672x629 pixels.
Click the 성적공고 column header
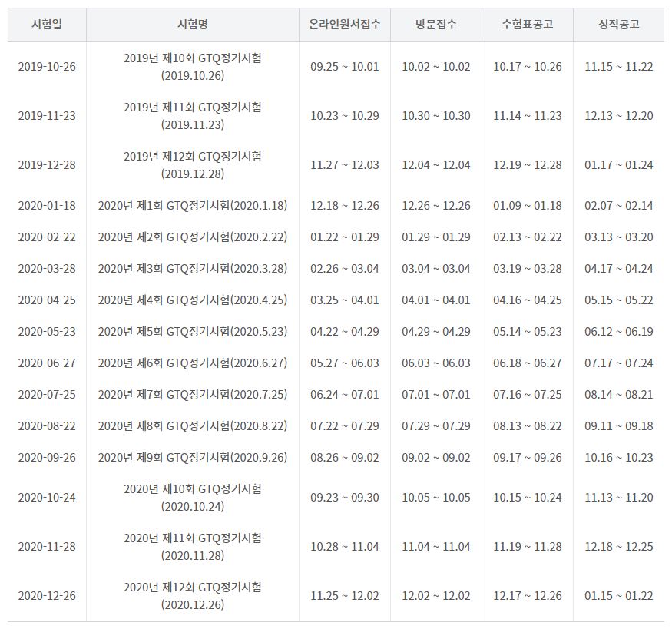tap(619, 24)
